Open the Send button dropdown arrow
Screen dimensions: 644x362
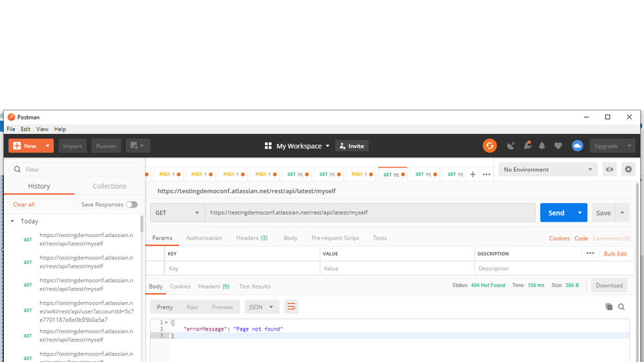[x=580, y=213]
